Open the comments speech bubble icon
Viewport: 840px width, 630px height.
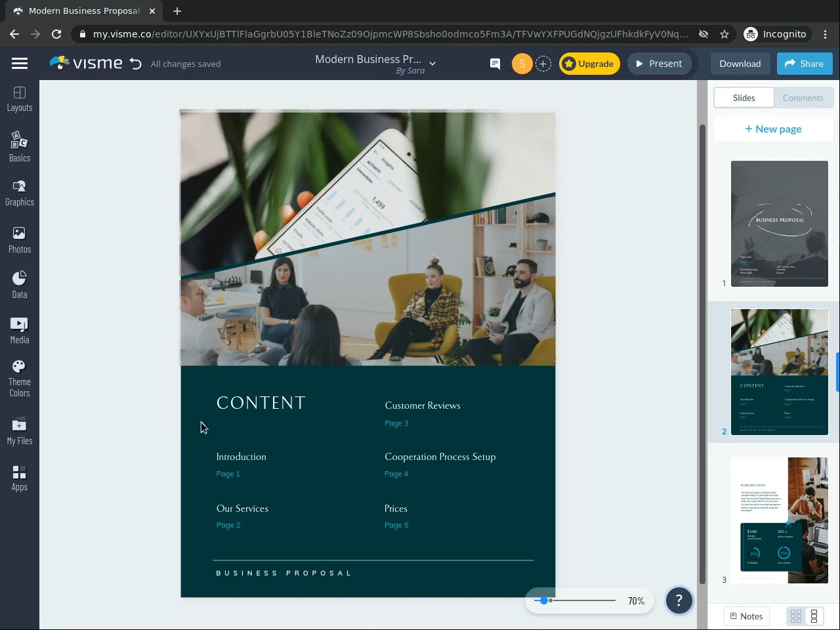[x=495, y=64]
